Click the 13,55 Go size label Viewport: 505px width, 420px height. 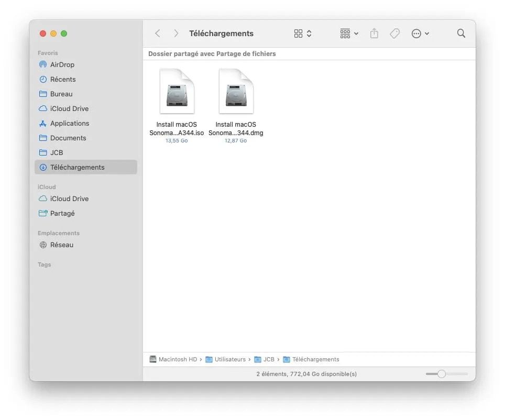click(177, 141)
